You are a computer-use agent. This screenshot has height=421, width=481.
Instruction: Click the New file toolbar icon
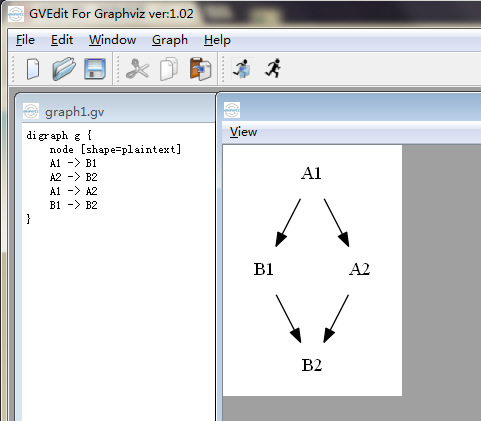click(x=33, y=69)
